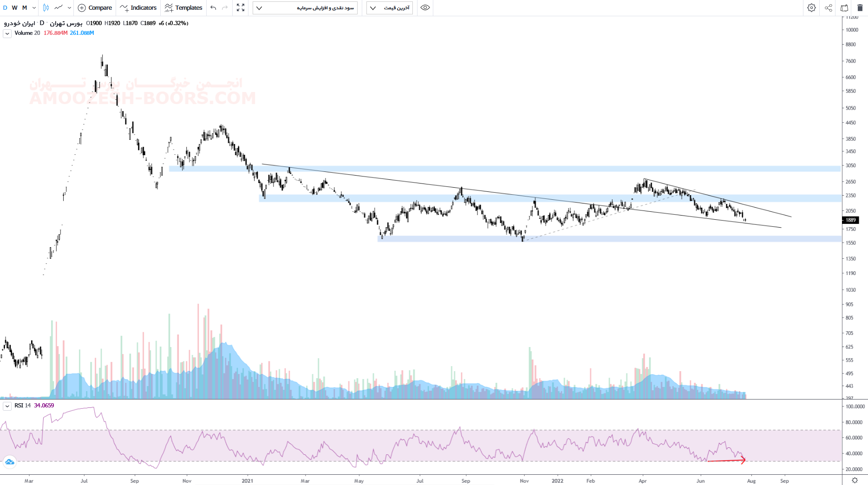This screenshot has width=868, height=485.
Task: Select the M monthly timeframe
Action: [x=25, y=7]
